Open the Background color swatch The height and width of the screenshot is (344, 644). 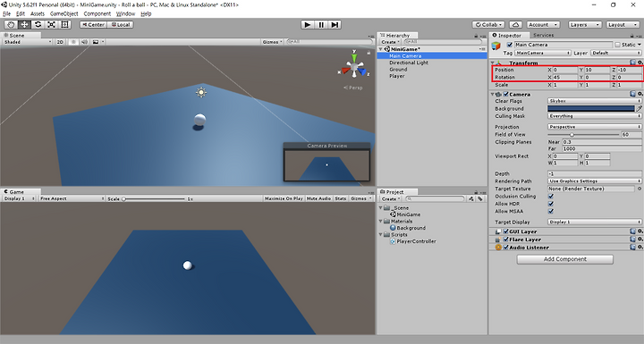[591, 109]
